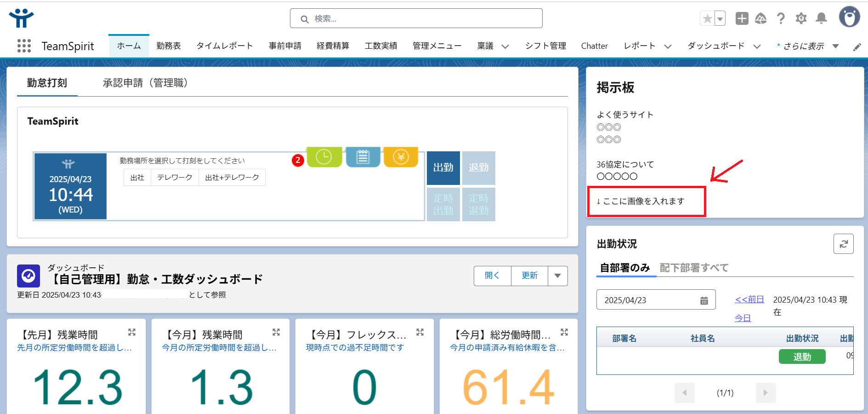The height and width of the screenshot is (414, 868).
Task: Select the 自部署のみ tab
Action: 625,268
